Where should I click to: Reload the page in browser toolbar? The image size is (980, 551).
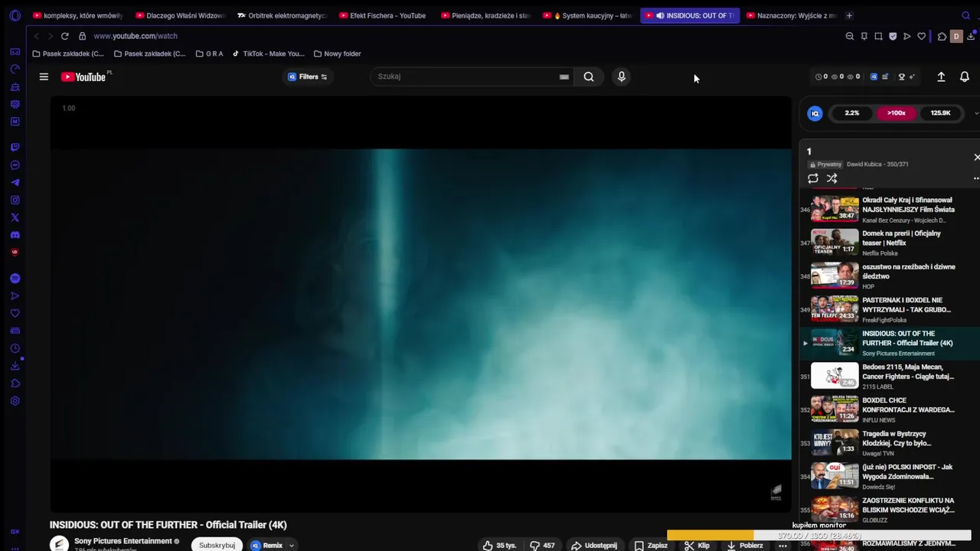[x=65, y=36]
